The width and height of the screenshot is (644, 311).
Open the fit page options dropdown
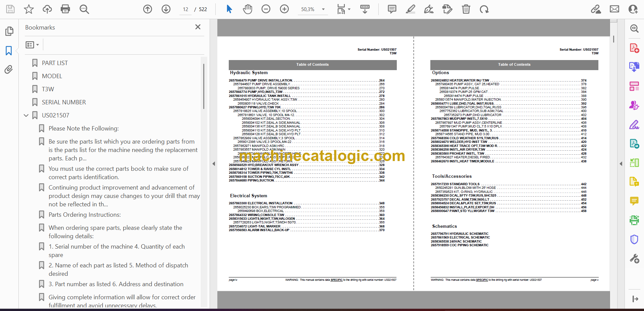pyautogui.click(x=344, y=9)
